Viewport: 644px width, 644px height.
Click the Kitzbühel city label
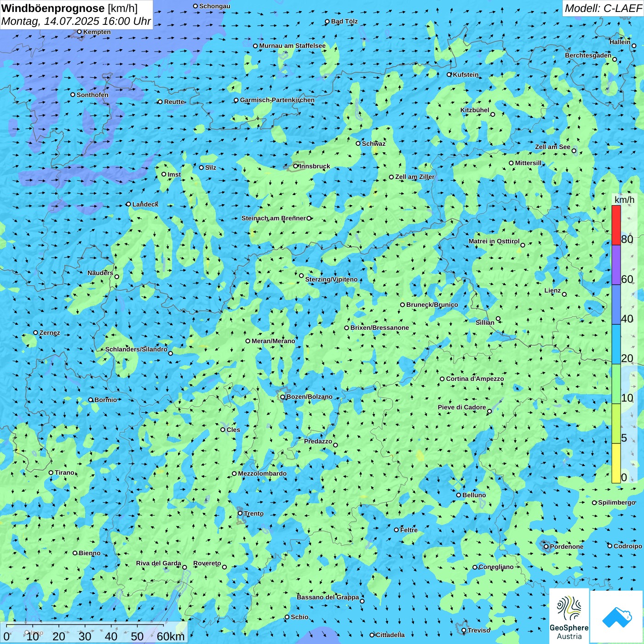(475, 110)
